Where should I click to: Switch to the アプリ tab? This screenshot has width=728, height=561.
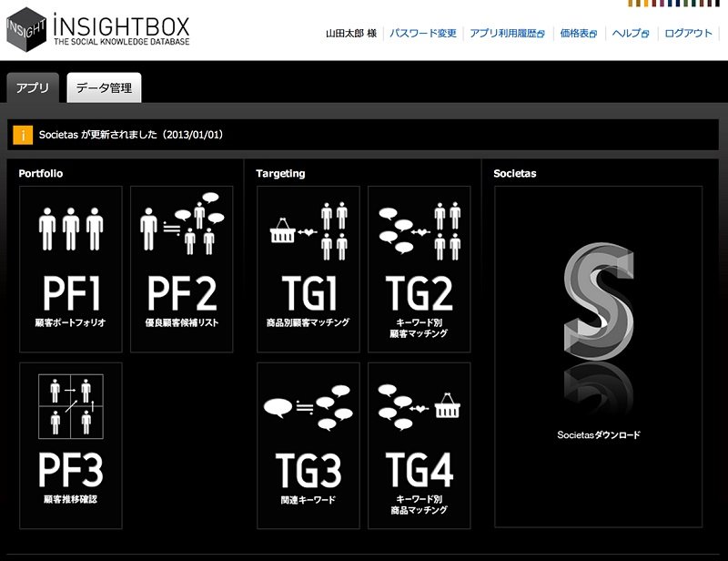click(33, 87)
